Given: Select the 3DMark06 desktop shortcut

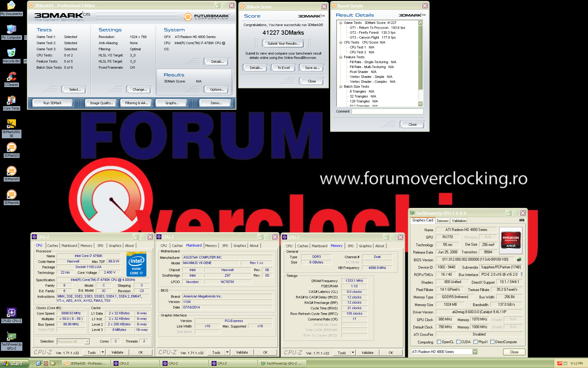Looking at the screenshot, I should [11, 197].
